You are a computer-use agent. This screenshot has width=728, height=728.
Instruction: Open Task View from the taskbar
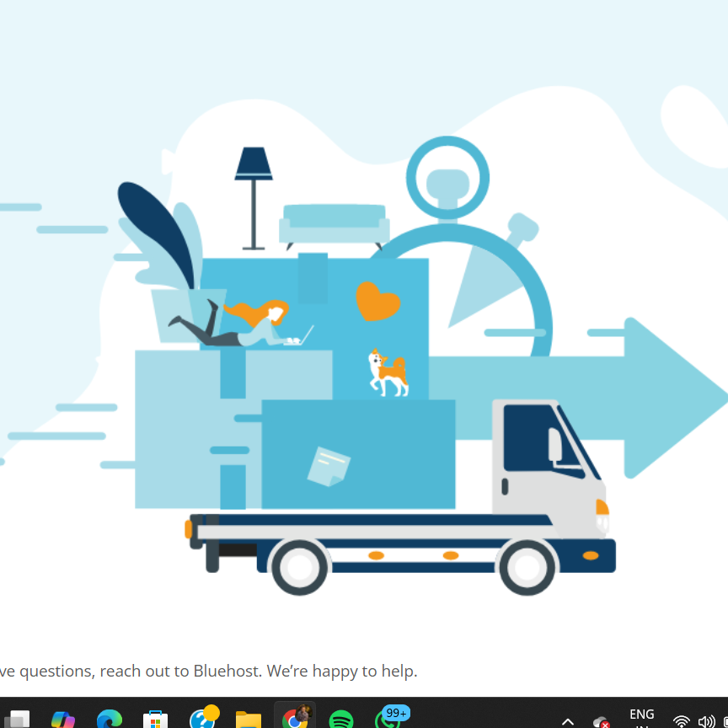17,720
